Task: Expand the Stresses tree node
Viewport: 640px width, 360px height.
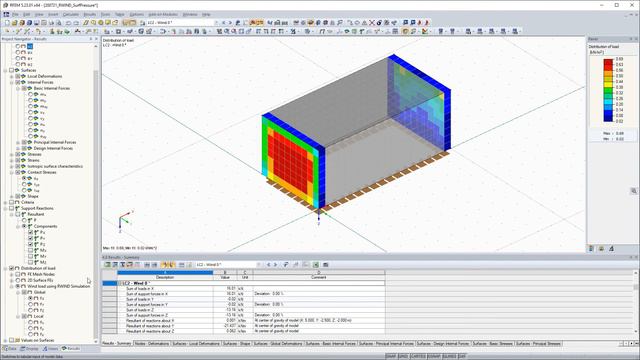Action: (11, 154)
